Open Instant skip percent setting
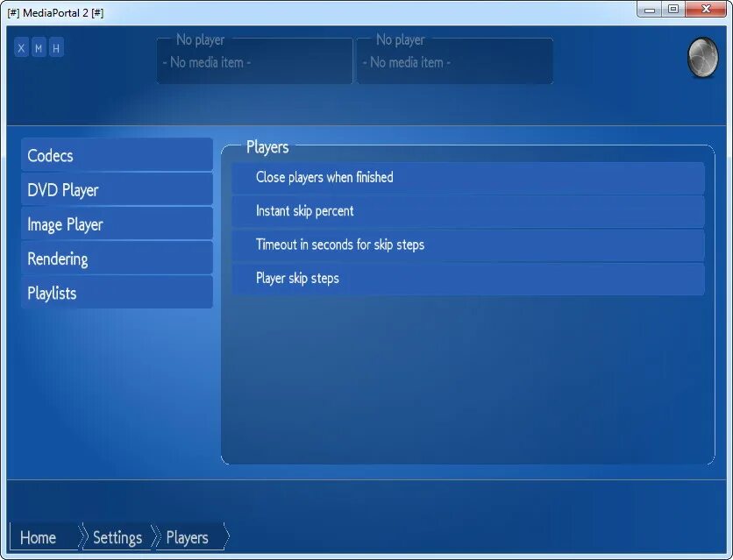733x560 pixels. click(x=468, y=211)
